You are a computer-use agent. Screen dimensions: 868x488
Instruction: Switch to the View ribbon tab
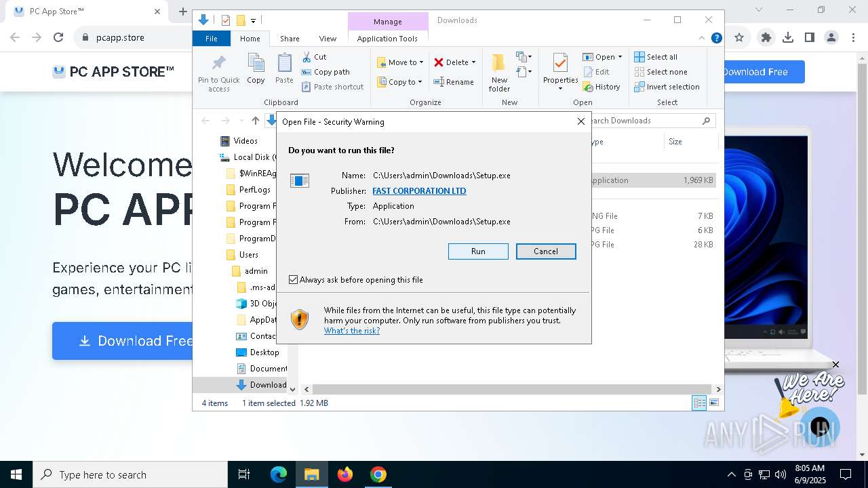328,39
